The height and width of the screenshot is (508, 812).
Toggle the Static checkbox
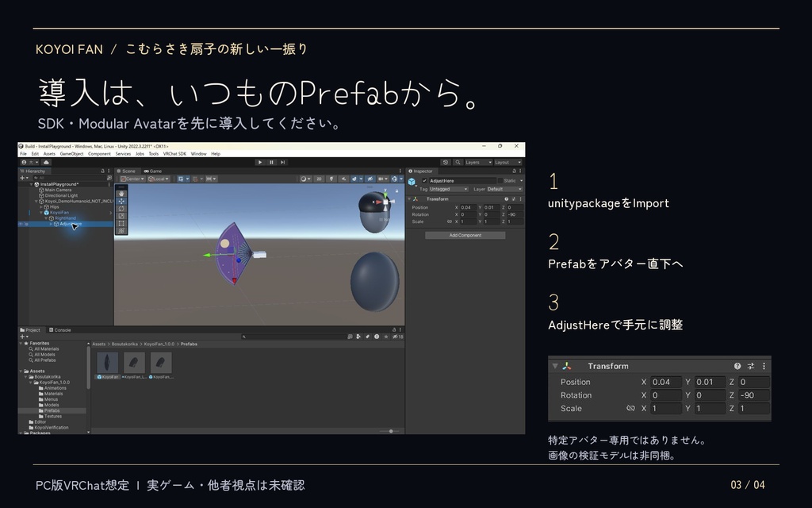pos(500,181)
